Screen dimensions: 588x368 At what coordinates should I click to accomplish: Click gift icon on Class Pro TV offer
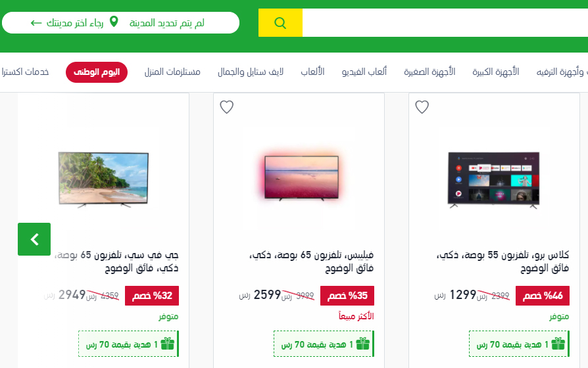[558, 344]
